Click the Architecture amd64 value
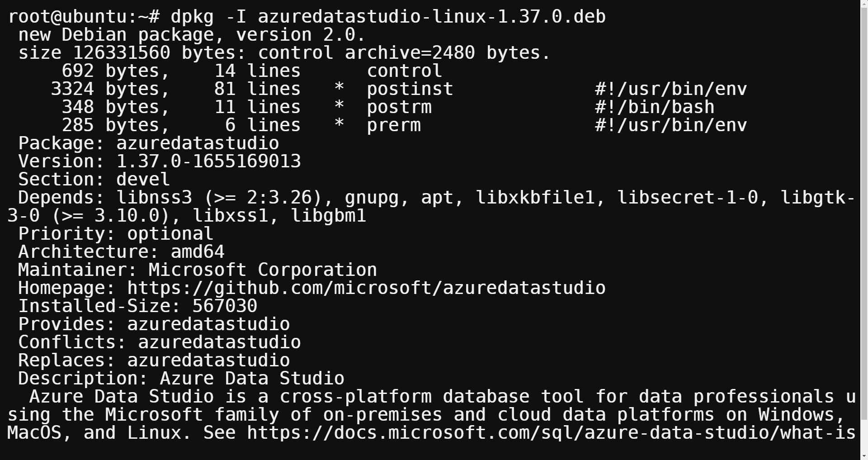868x460 pixels. (x=198, y=252)
